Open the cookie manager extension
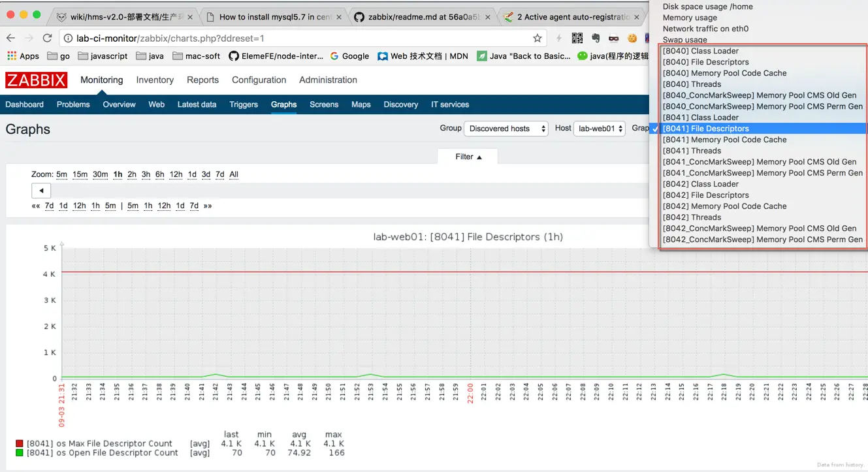Viewport: 868px width, 472px height. (631, 38)
